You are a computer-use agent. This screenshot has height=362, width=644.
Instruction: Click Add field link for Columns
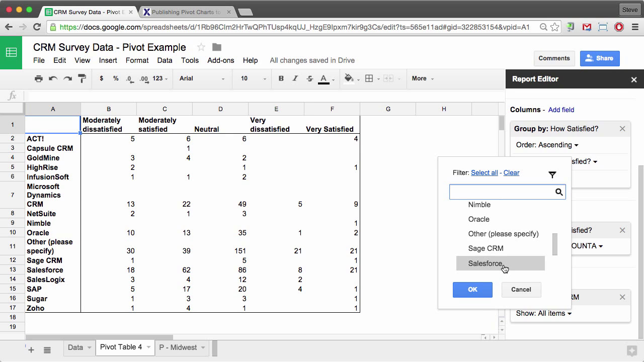point(561,110)
